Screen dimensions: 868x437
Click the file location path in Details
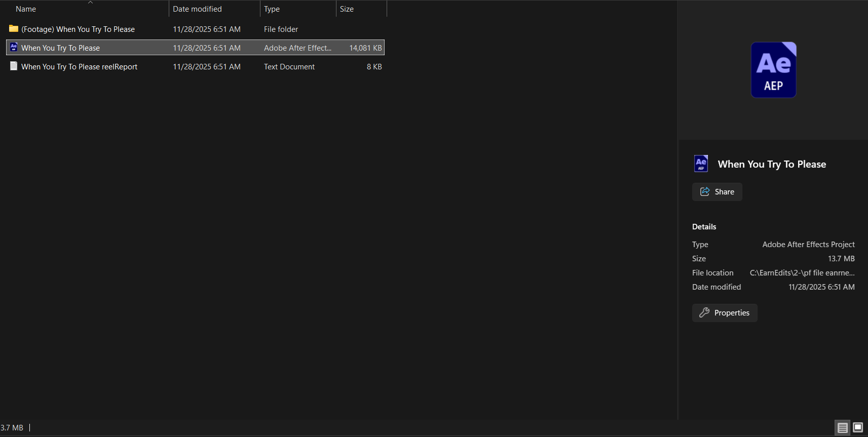[802, 273]
